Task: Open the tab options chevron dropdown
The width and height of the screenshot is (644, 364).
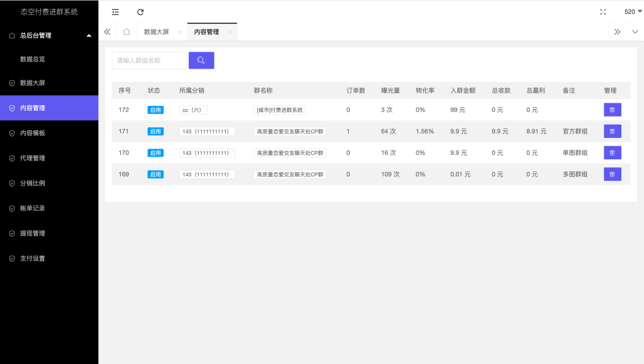Action: 634,31
